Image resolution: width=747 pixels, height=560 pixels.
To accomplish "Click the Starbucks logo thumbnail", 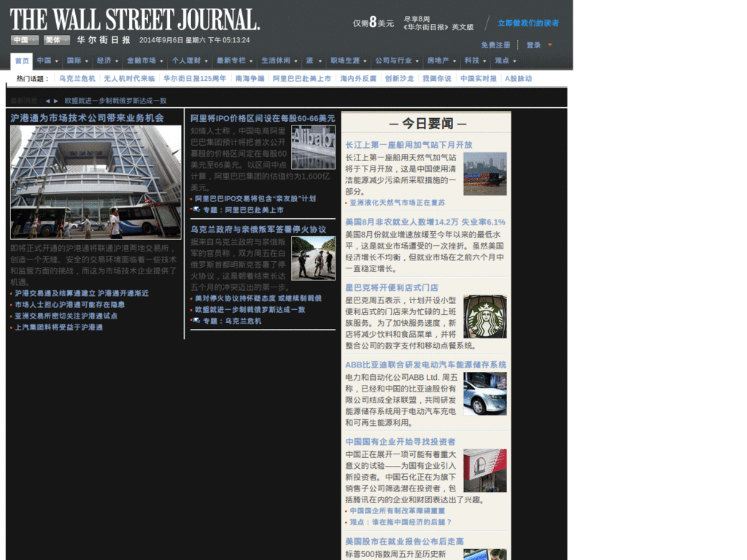I will tap(485, 315).
